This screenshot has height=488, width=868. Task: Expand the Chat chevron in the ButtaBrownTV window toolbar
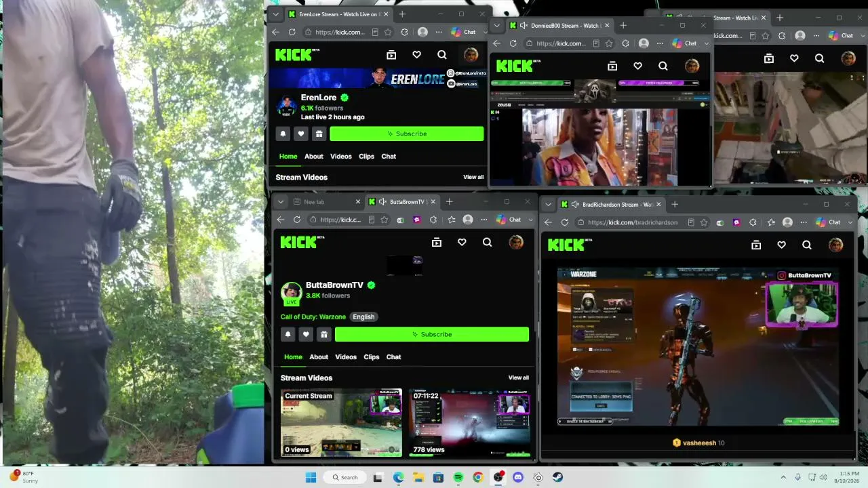click(530, 220)
